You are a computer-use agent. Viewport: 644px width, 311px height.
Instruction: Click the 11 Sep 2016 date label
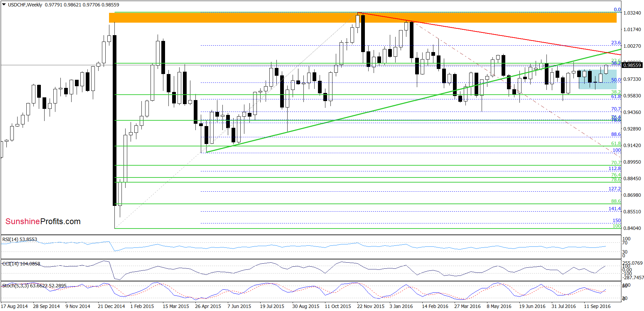click(597, 306)
